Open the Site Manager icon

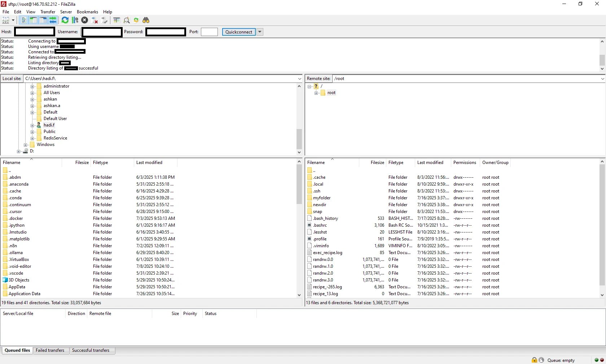pos(6,20)
